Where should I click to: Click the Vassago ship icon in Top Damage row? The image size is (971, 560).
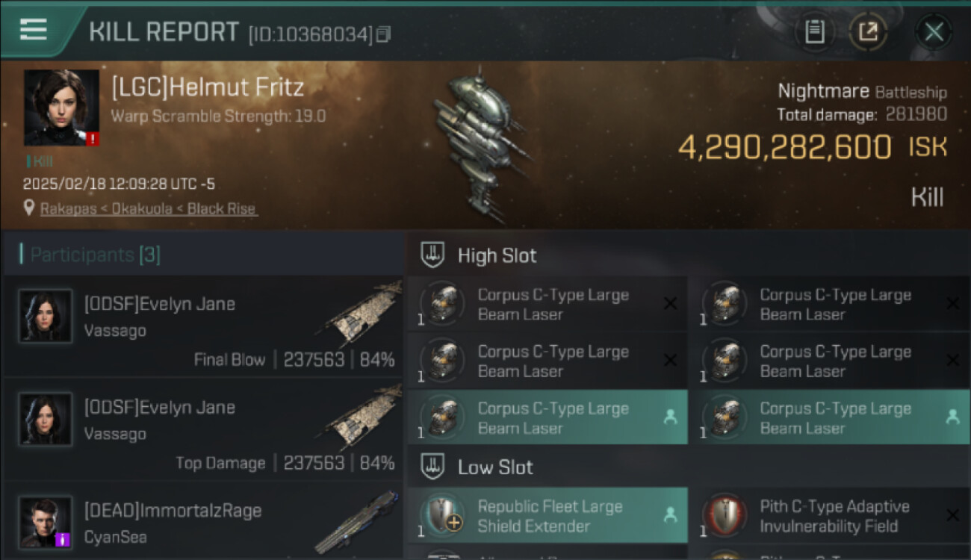coord(363,419)
